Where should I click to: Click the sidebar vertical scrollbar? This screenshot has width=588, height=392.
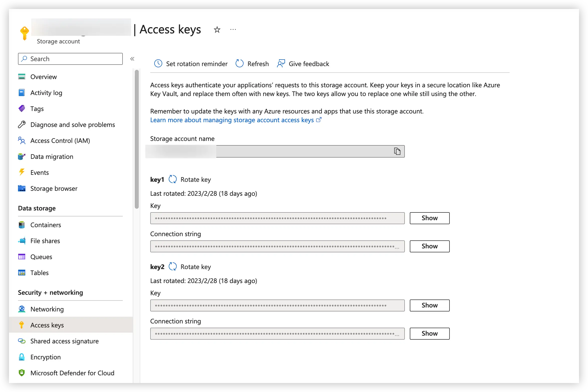click(x=137, y=139)
